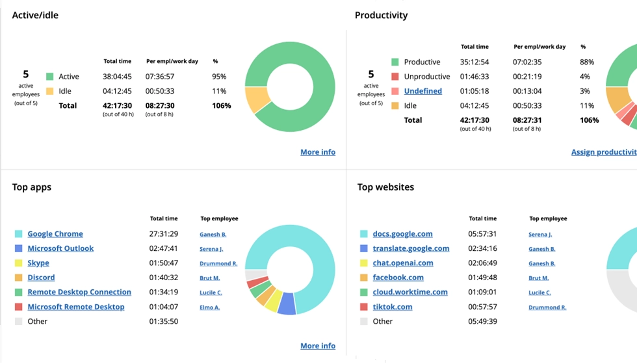Click the yellow Skype legend swatch
The width and height of the screenshot is (637, 364).
18,263
